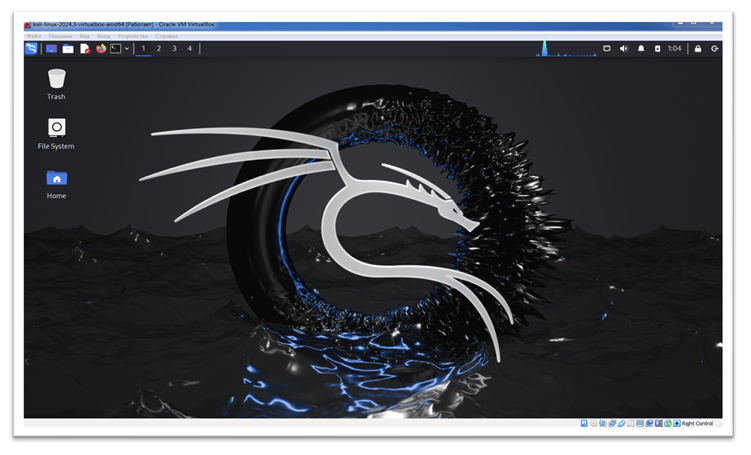Click the log out icon
751x455 pixels.
(x=715, y=48)
